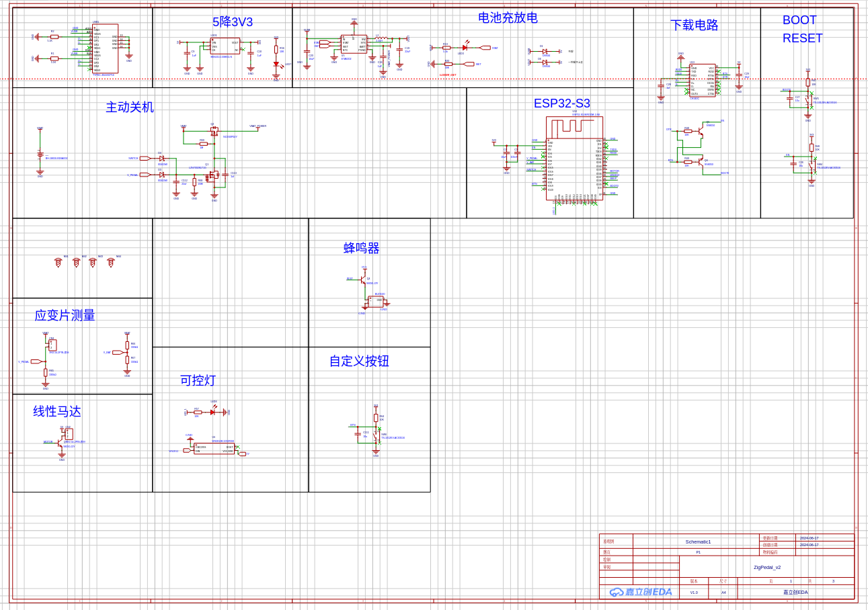Select the 5降3V3 section title

[233, 22]
